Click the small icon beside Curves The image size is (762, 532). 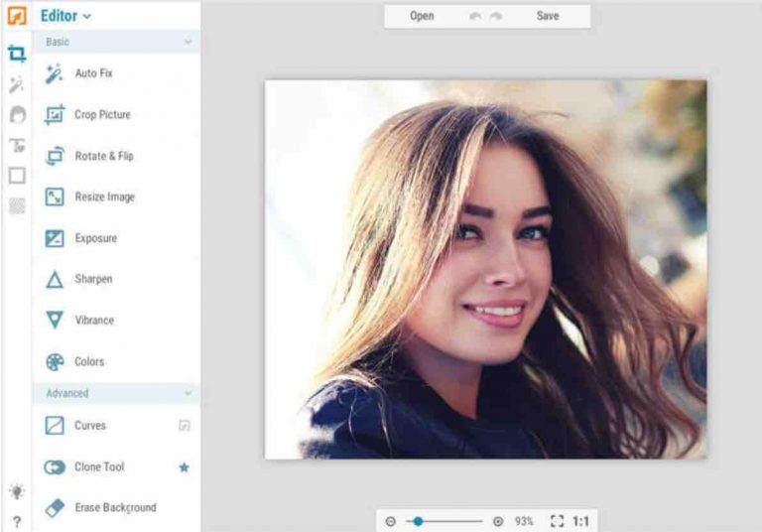(185, 426)
